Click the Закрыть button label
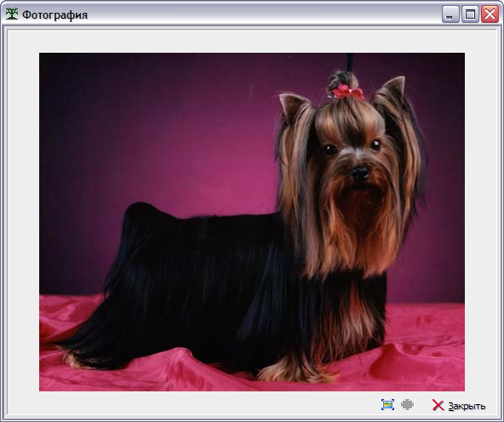504x422 pixels. click(467, 407)
